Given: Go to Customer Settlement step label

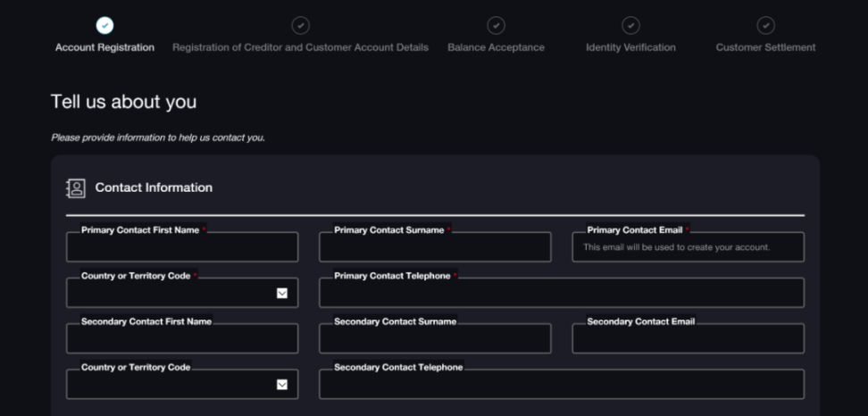Looking at the screenshot, I should 765,47.
